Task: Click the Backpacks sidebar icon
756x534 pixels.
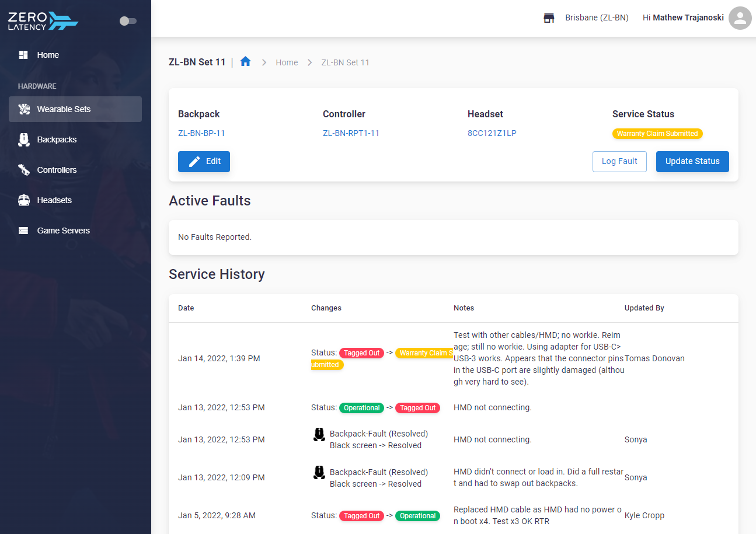Action: [x=23, y=139]
